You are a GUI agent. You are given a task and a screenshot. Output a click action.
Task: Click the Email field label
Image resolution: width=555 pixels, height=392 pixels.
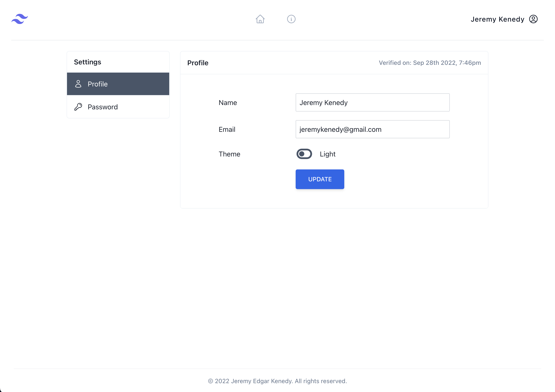227,129
